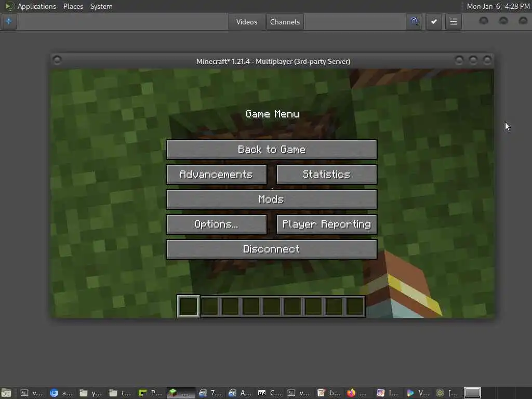Switch to the 7z archive taskbar entry
The image size is (532, 399).
270,393
